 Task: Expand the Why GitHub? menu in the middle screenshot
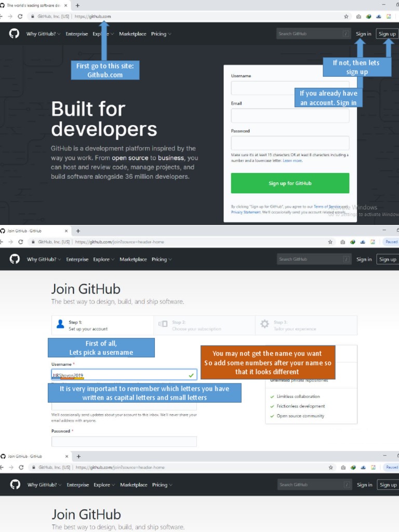tap(44, 259)
